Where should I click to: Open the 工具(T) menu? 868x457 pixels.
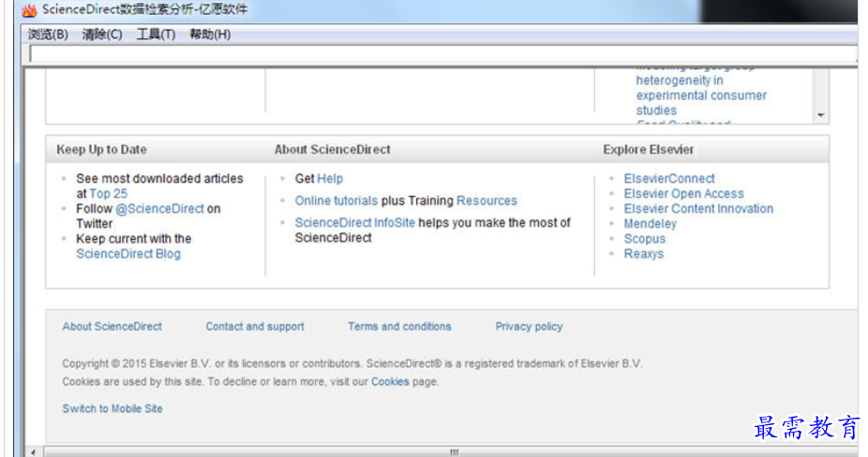click(x=156, y=35)
